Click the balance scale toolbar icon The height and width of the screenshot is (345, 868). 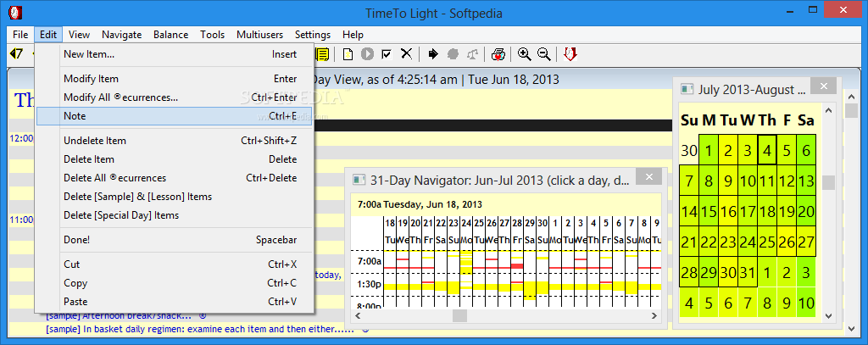472,53
